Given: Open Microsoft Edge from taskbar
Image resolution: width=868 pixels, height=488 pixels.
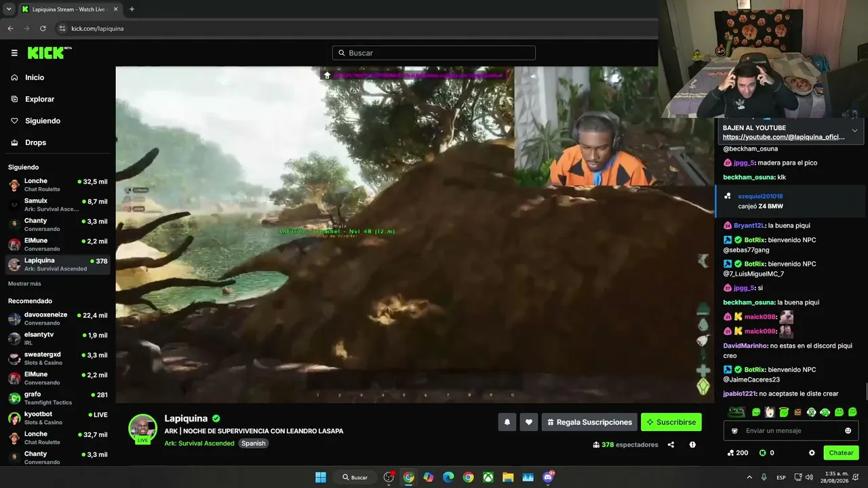Looking at the screenshot, I should (448, 477).
